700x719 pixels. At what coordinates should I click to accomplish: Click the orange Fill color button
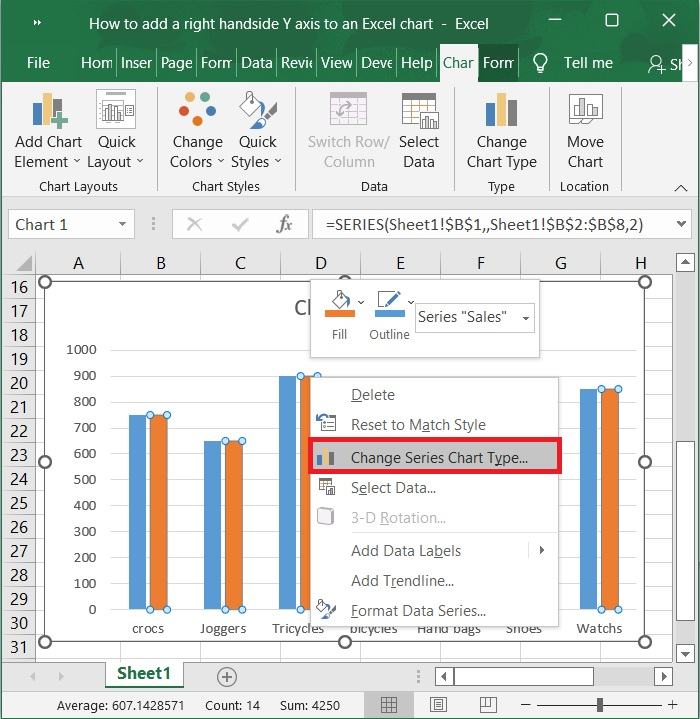tap(339, 304)
